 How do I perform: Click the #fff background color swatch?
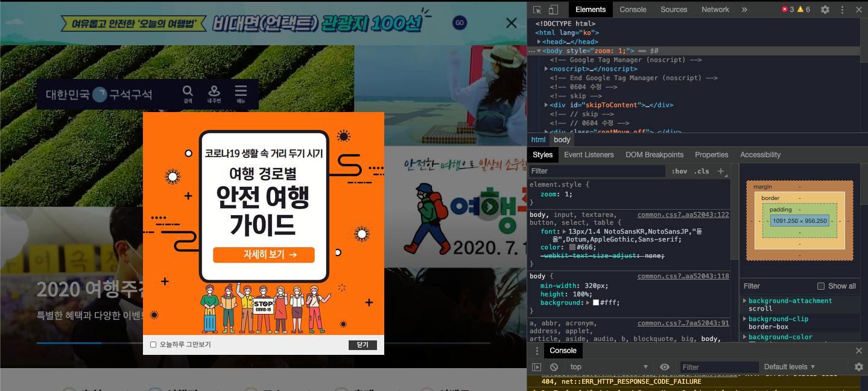pos(596,302)
